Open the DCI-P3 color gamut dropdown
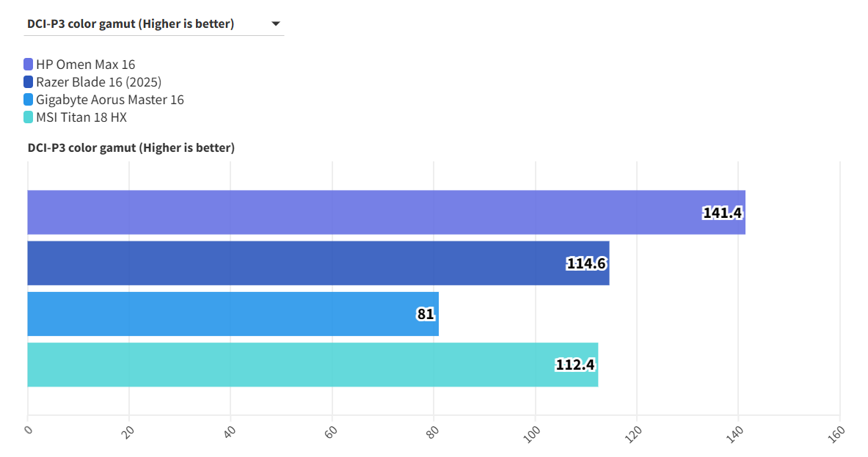The height and width of the screenshot is (457, 868). click(x=154, y=24)
